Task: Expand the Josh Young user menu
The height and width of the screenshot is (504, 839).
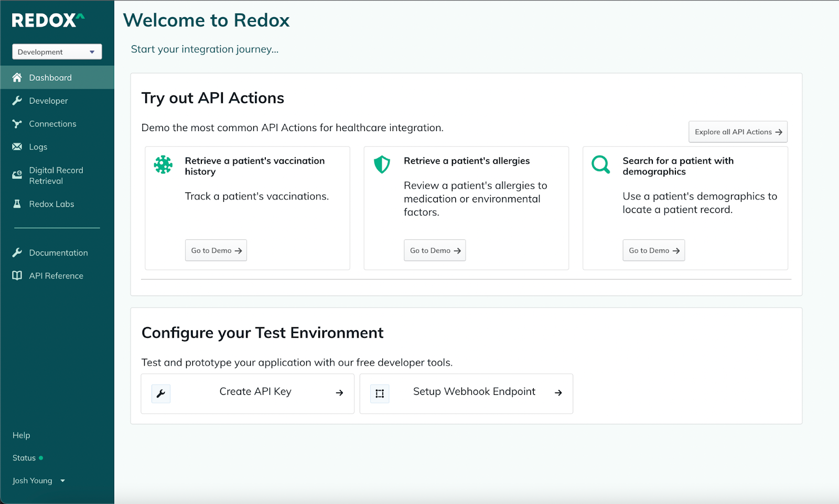Action: pyautogui.click(x=38, y=481)
